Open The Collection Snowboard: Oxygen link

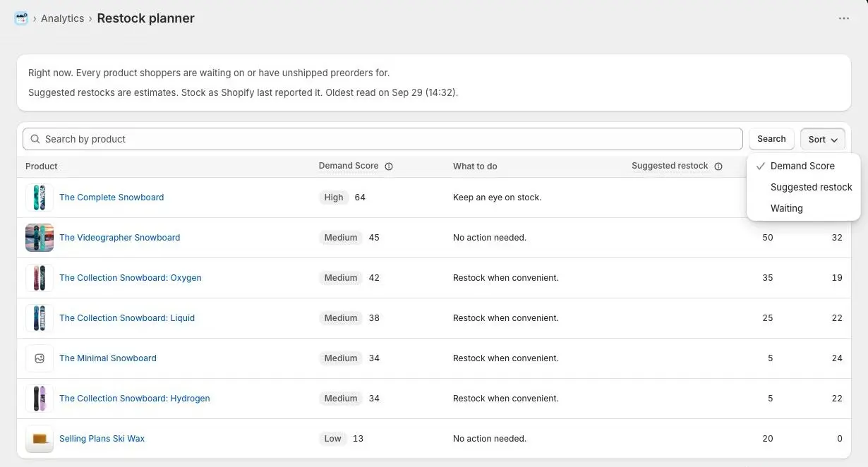tap(131, 278)
